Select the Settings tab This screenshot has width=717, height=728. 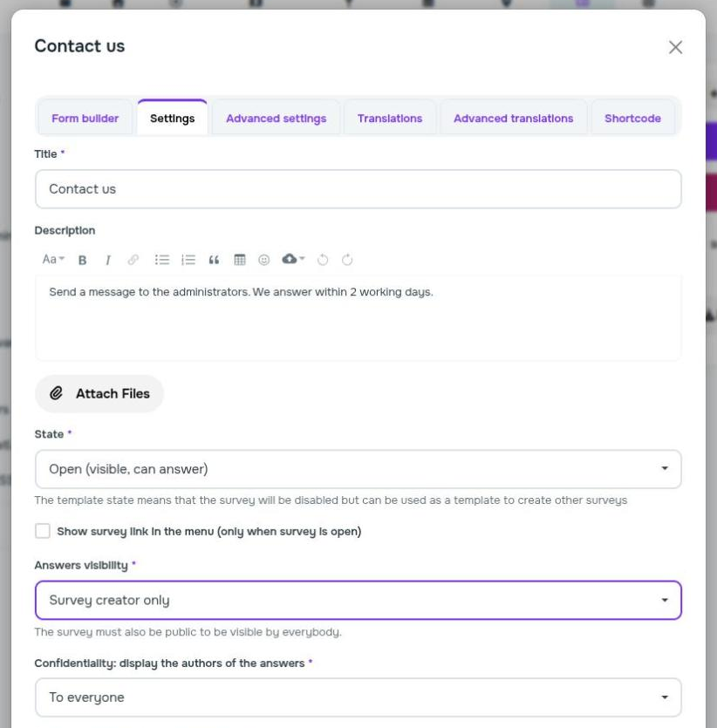tap(173, 118)
